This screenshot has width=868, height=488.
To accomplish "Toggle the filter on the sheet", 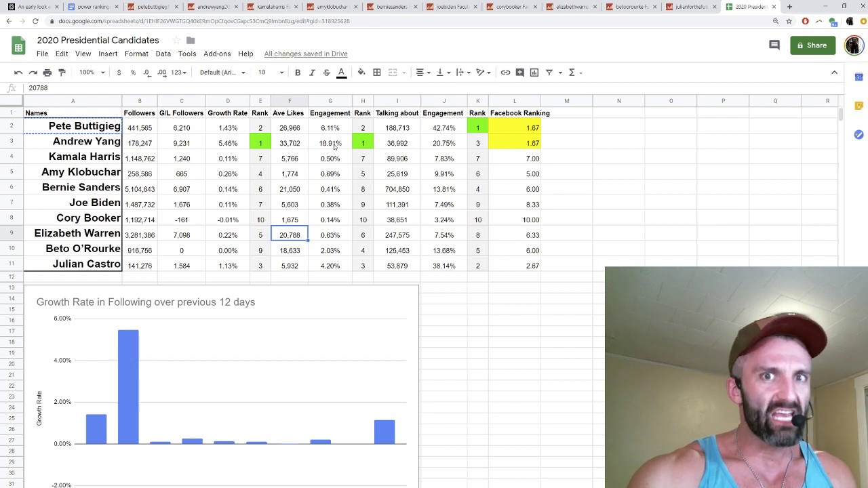I will (549, 73).
